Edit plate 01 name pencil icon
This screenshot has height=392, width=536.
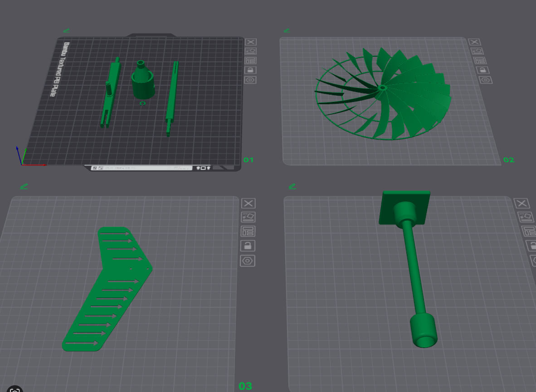click(66, 31)
